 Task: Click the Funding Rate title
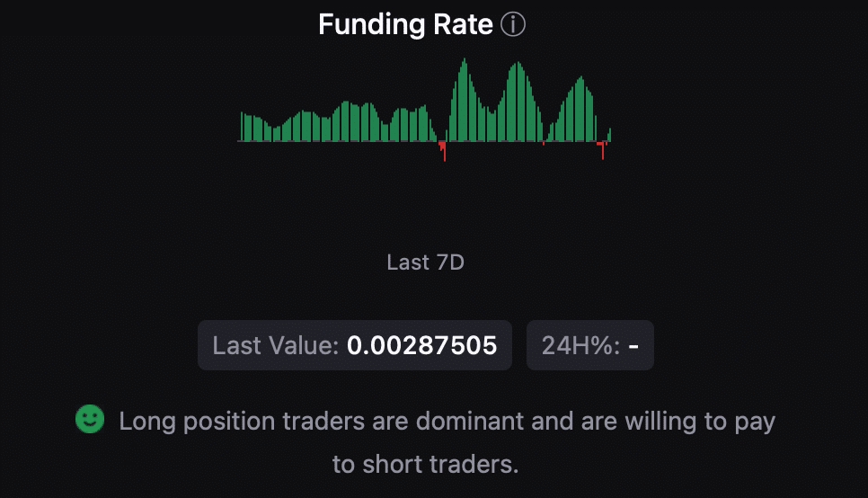(x=405, y=25)
